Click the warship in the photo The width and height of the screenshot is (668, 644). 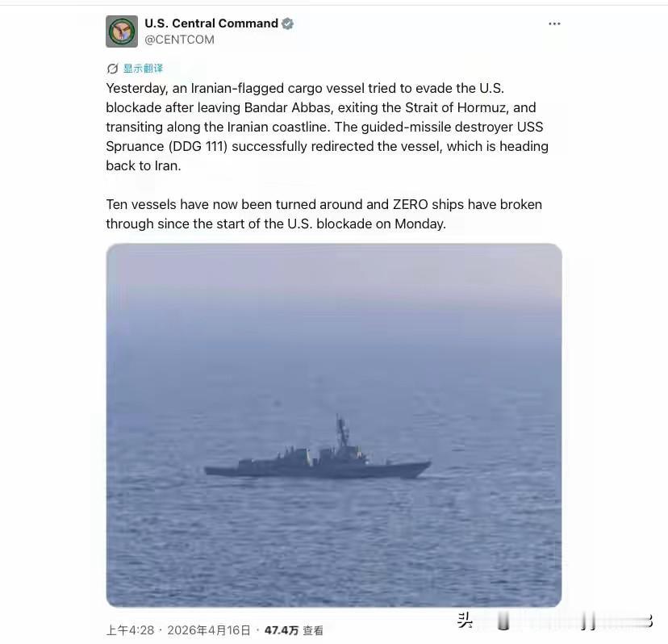click(x=318, y=452)
